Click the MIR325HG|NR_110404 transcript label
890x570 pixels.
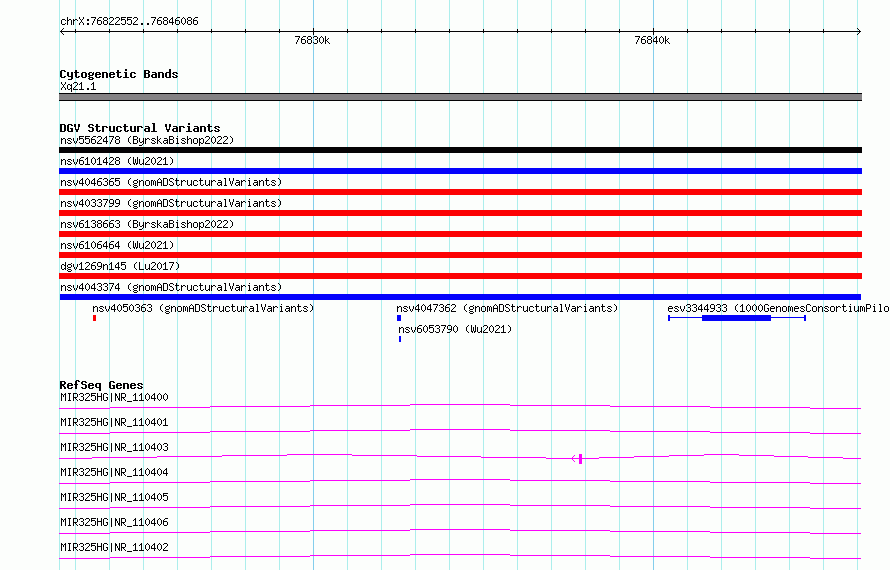tap(114, 472)
